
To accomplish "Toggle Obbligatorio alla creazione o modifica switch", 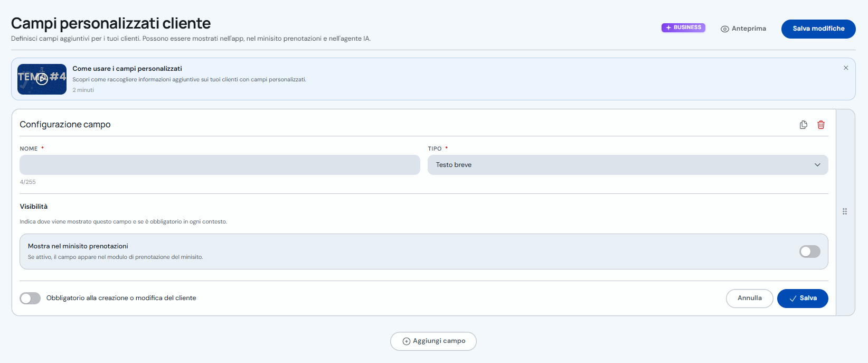I will tap(30, 298).
